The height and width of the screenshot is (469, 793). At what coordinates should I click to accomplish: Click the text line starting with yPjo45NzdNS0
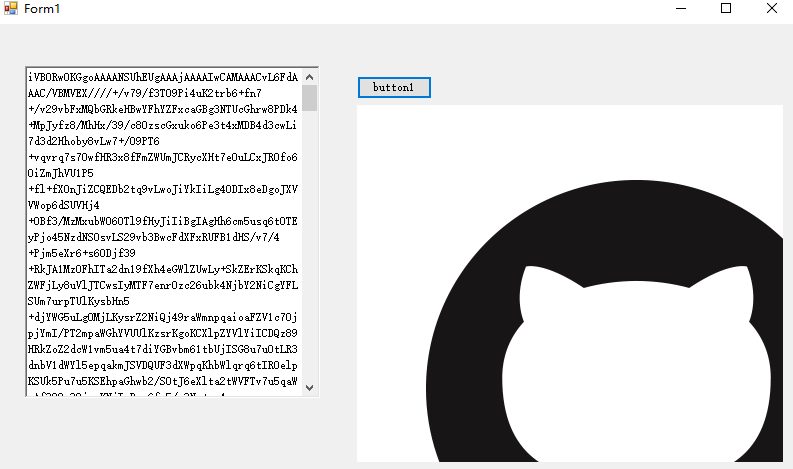point(154,237)
